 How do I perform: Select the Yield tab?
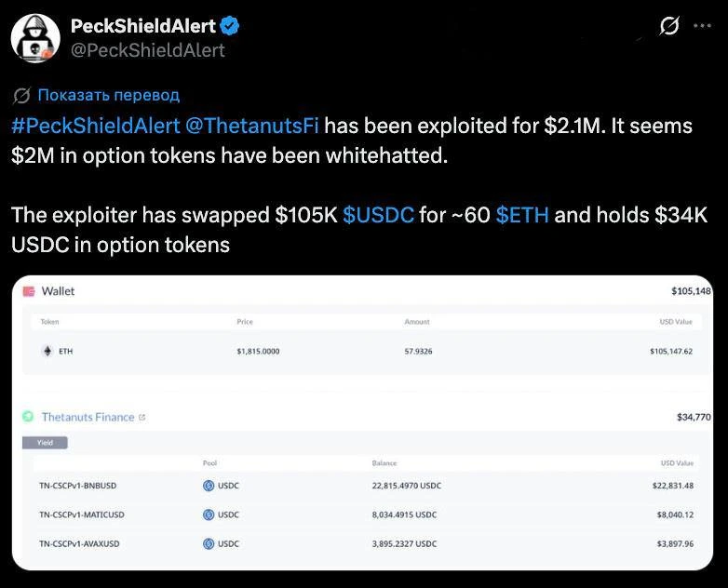coord(45,443)
